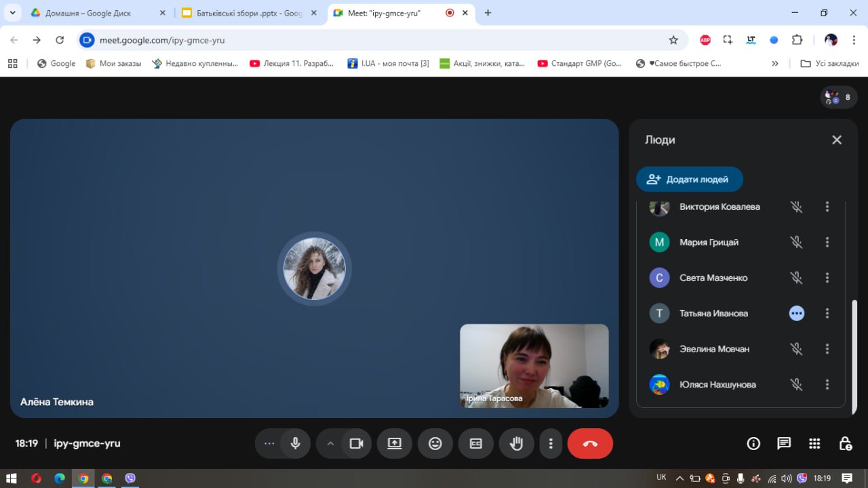Screen dimensions: 868x488
Task: Mute participant Света Мазченко
Action: click(x=796, y=278)
